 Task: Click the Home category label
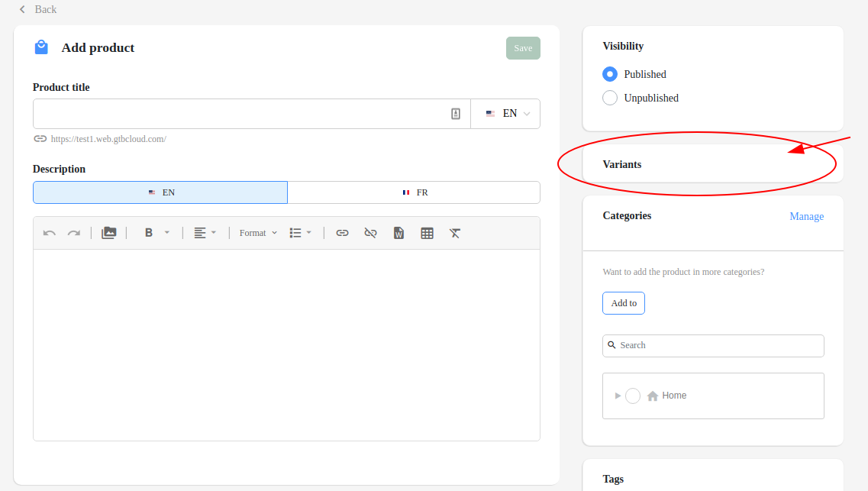tap(674, 396)
